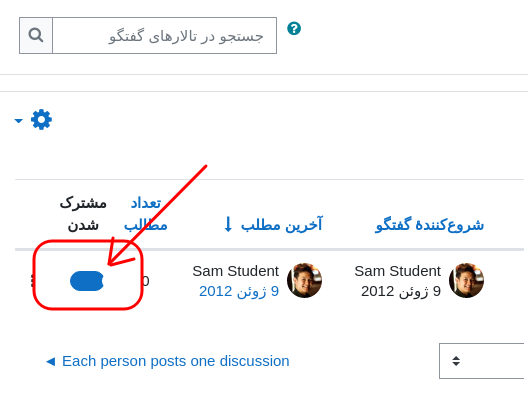This screenshot has width=528, height=399.
Task: Open the jump-to activity select box
Action: click(x=482, y=361)
